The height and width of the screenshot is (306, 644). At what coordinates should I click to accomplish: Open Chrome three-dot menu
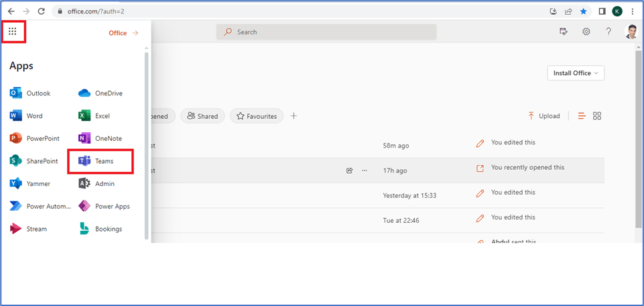pos(633,11)
